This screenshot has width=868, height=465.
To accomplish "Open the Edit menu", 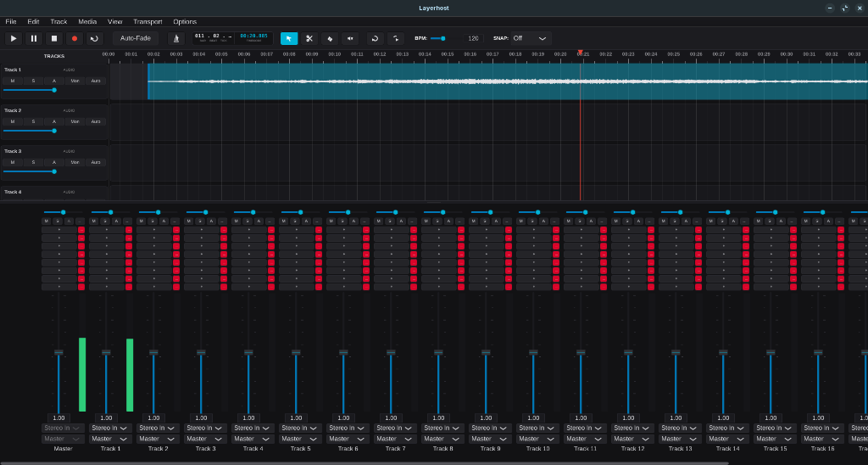I will (33, 21).
